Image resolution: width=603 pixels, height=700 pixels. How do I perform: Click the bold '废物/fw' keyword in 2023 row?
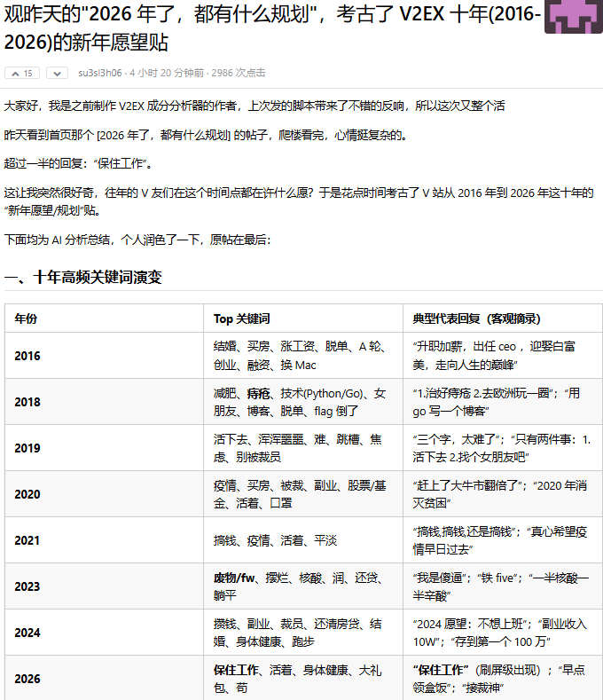pyautogui.click(x=234, y=578)
